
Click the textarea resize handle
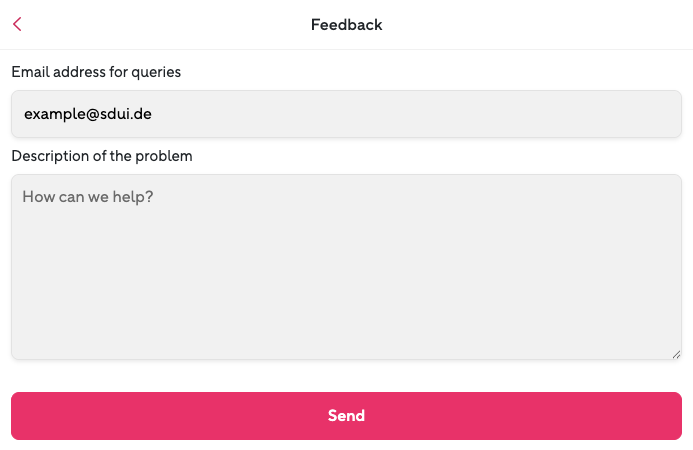676,353
